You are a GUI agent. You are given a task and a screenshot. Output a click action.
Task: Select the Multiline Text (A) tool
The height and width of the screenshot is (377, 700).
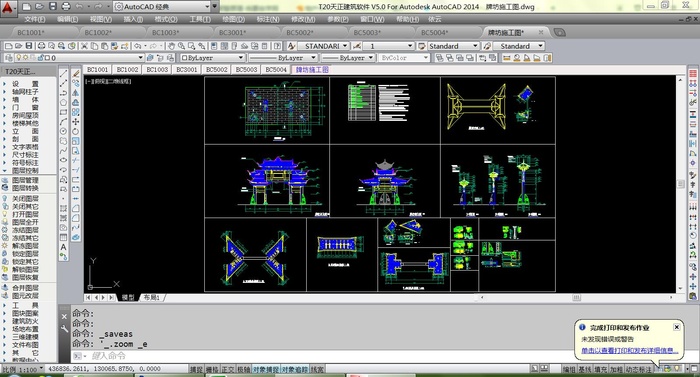click(63, 247)
